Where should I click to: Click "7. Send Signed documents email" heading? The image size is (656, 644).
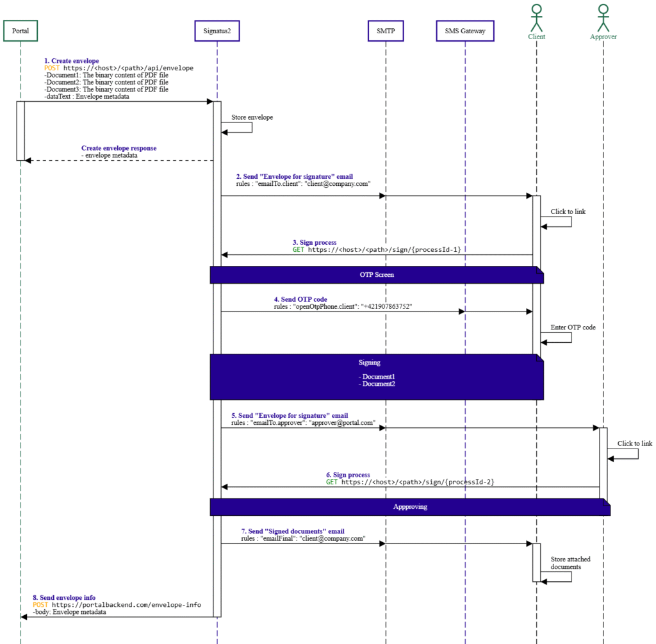pos(292,531)
